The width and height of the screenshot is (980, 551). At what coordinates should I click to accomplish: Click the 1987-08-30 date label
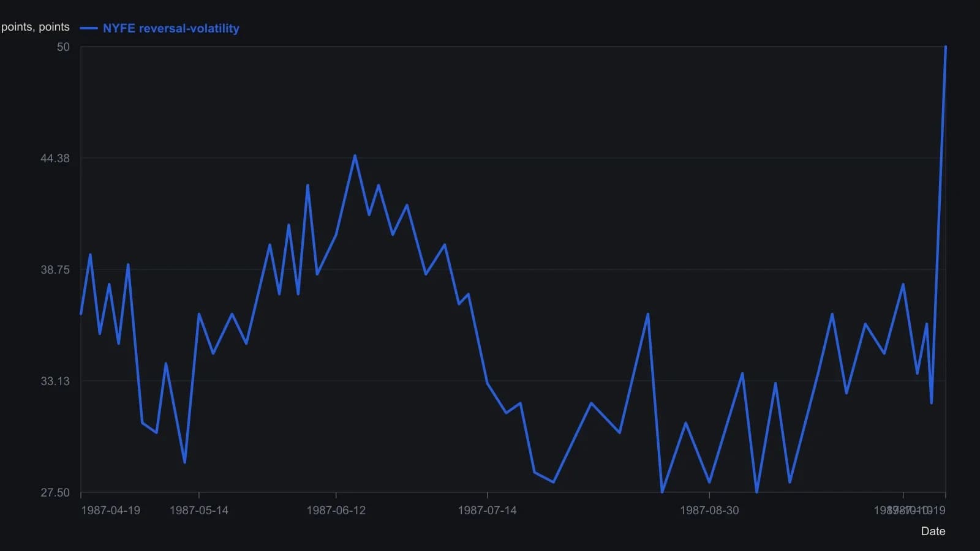click(x=709, y=511)
